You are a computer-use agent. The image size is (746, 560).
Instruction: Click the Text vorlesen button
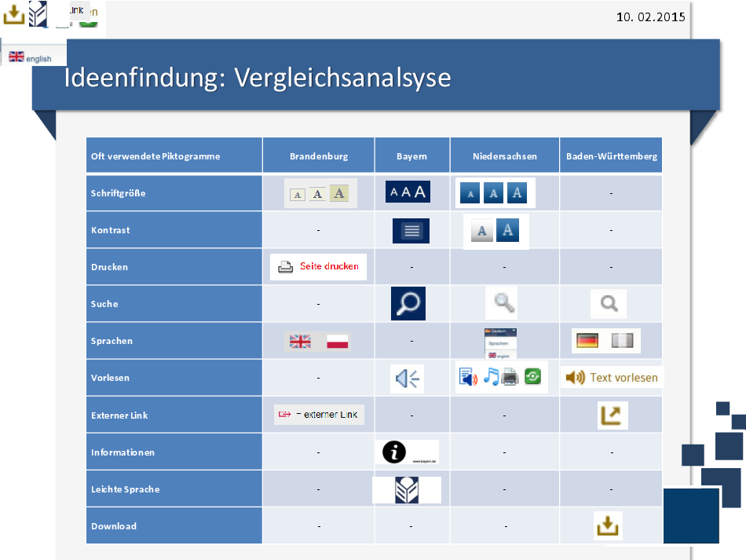[x=613, y=378]
